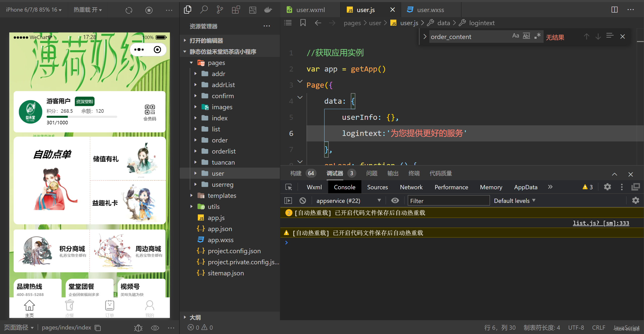The image size is (644, 334).
Task: Tap the 我的 tab bar item
Action: tap(149, 309)
